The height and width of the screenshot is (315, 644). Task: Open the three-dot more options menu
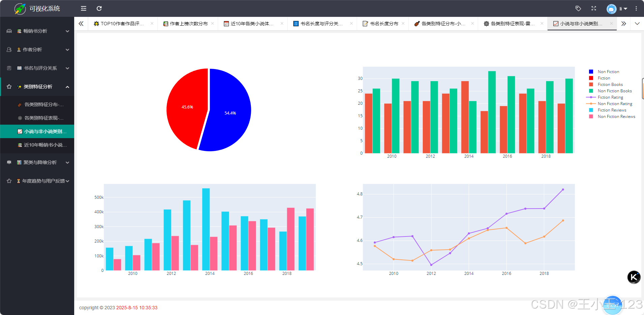point(636,8)
